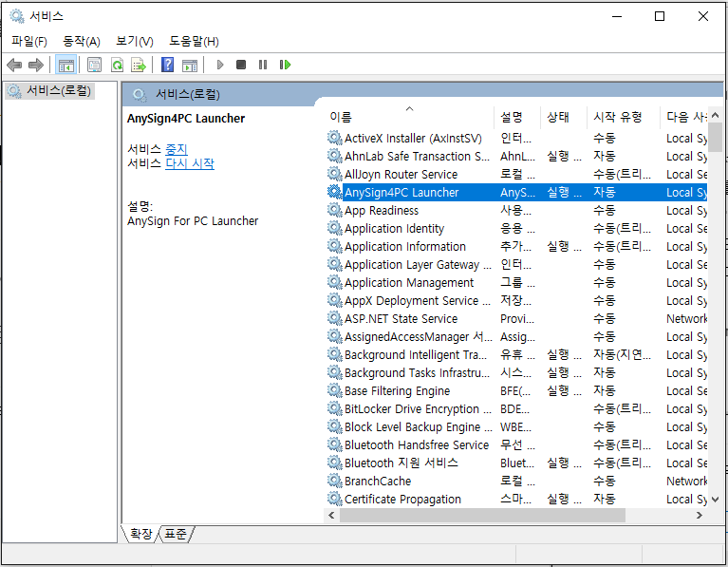This screenshot has height=567, width=728.
Task: Open the 파일(F) menu
Action: pyautogui.click(x=29, y=42)
